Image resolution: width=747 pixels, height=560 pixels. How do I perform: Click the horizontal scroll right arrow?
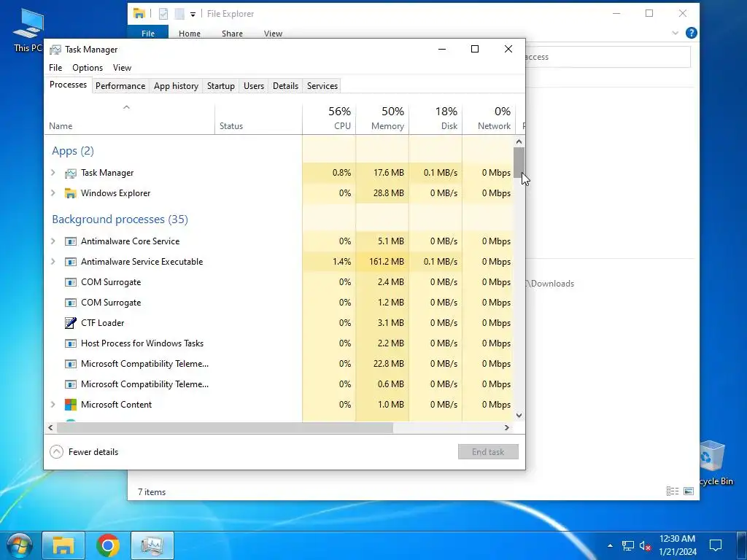click(x=507, y=427)
